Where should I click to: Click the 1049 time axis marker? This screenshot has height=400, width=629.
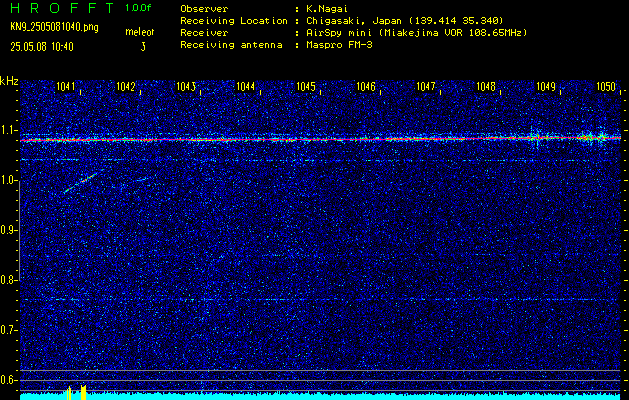coord(546,87)
